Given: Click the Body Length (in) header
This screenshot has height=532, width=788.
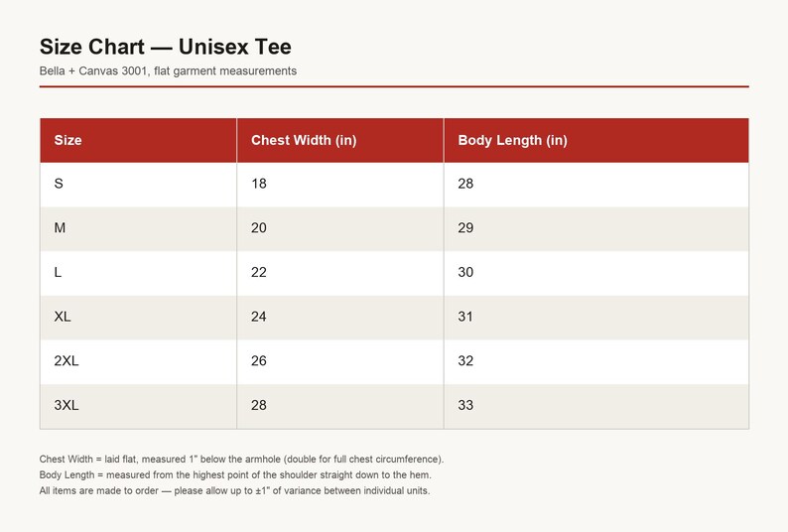Looking at the screenshot, I should (596, 140).
